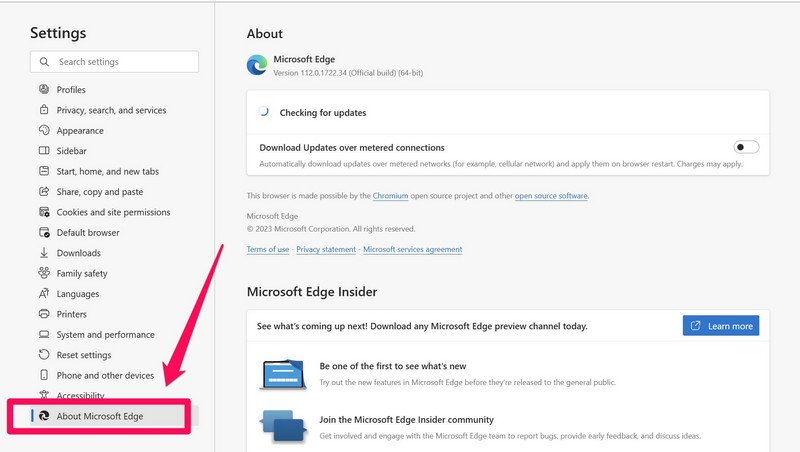Click 'Join the Microsoft Edge Insider community' heading
Image resolution: width=800 pixels, height=452 pixels.
tap(407, 419)
